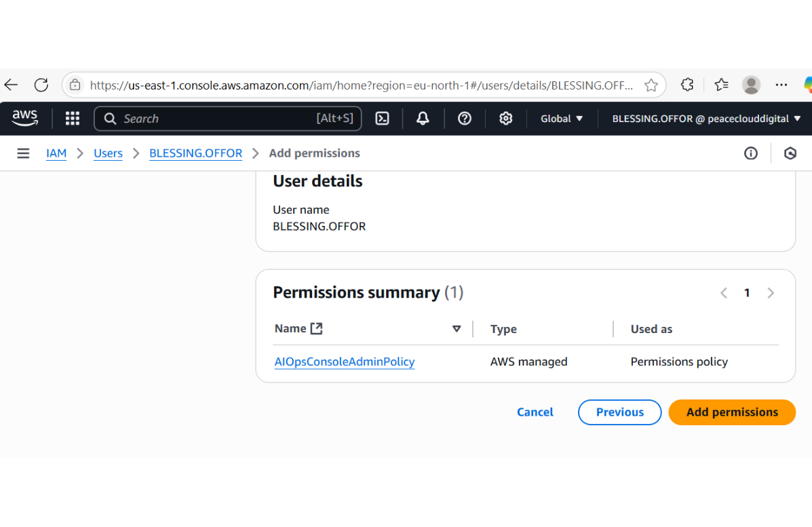Screen dimensions: 812x527
Task: Click the Type column header
Action: (503, 329)
